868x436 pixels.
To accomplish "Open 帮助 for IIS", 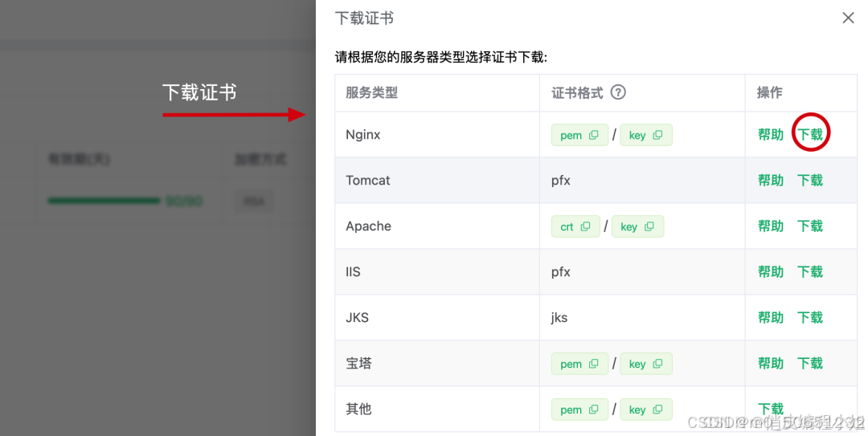I will [771, 271].
